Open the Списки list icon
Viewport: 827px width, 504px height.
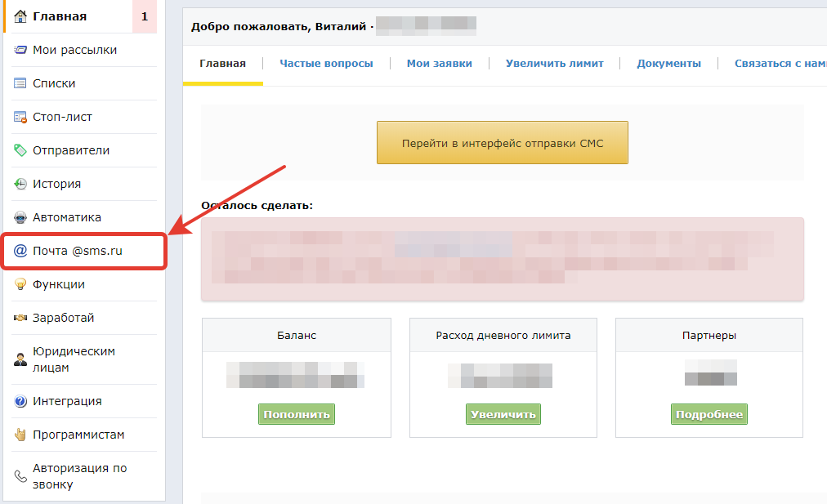(20, 83)
